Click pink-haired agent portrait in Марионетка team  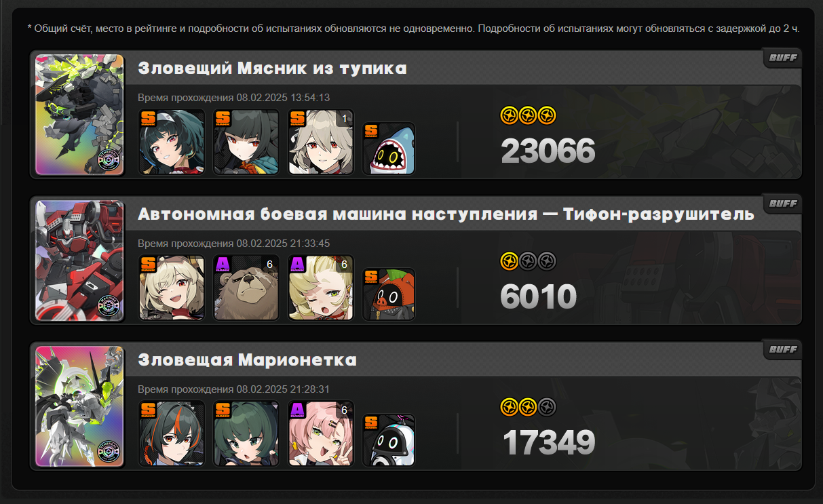321,433
